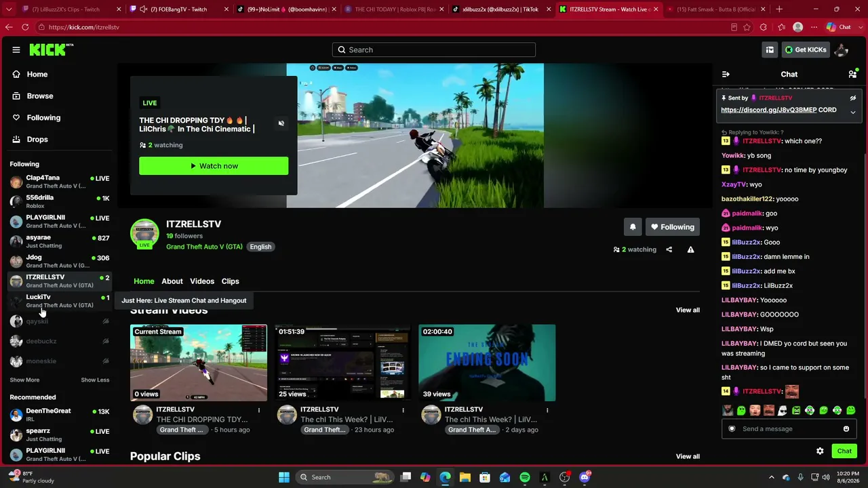
Task: Switch to the About tab
Action: coord(172,281)
